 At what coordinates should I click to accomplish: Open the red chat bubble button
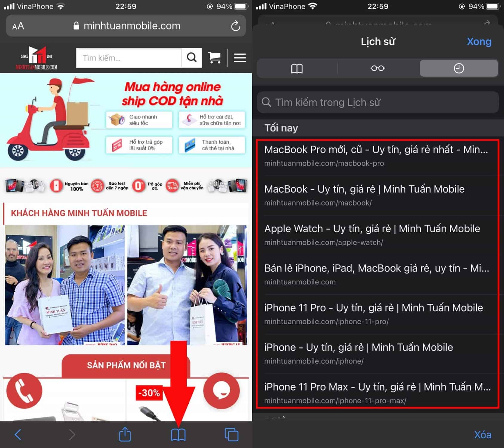pos(221,391)
